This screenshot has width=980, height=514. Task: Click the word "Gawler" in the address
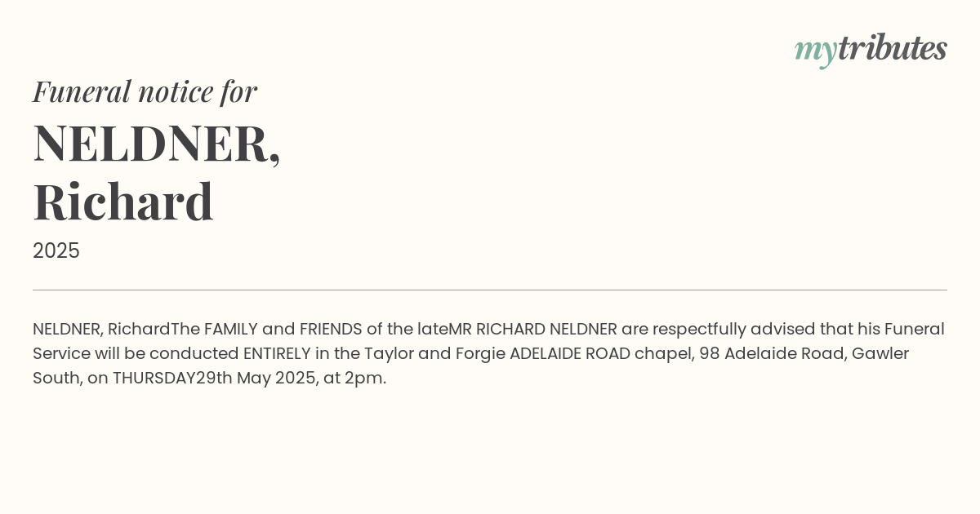[876, 353]
